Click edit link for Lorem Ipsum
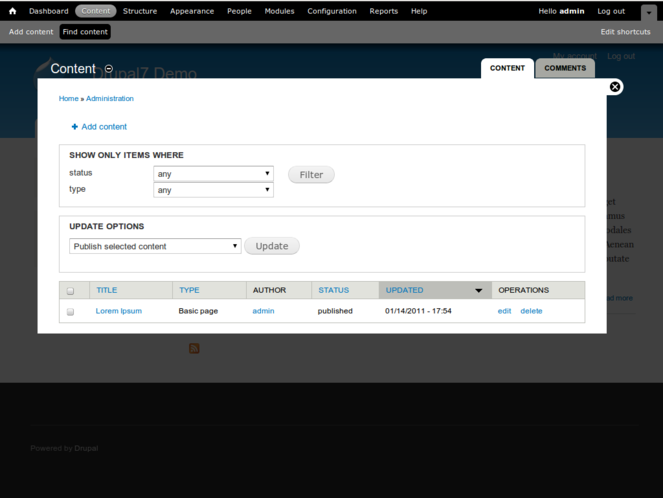Screen dimensions: 663x498 504,311
